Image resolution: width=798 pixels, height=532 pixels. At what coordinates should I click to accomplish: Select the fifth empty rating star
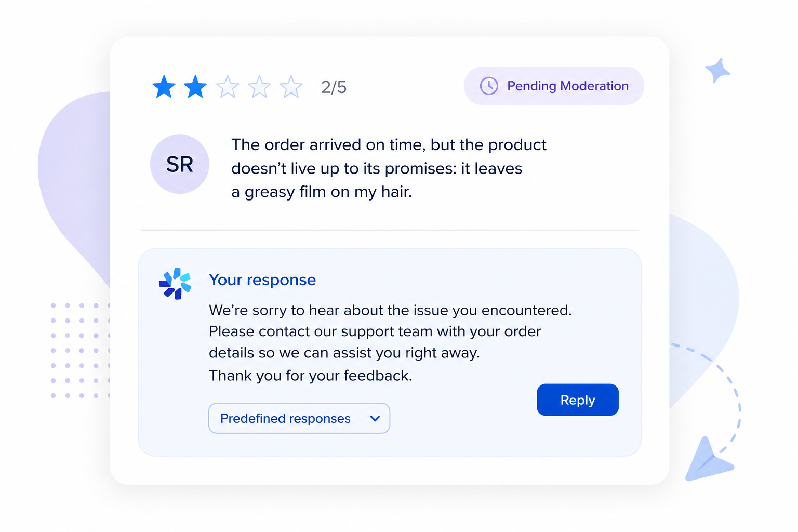(291, 87)
